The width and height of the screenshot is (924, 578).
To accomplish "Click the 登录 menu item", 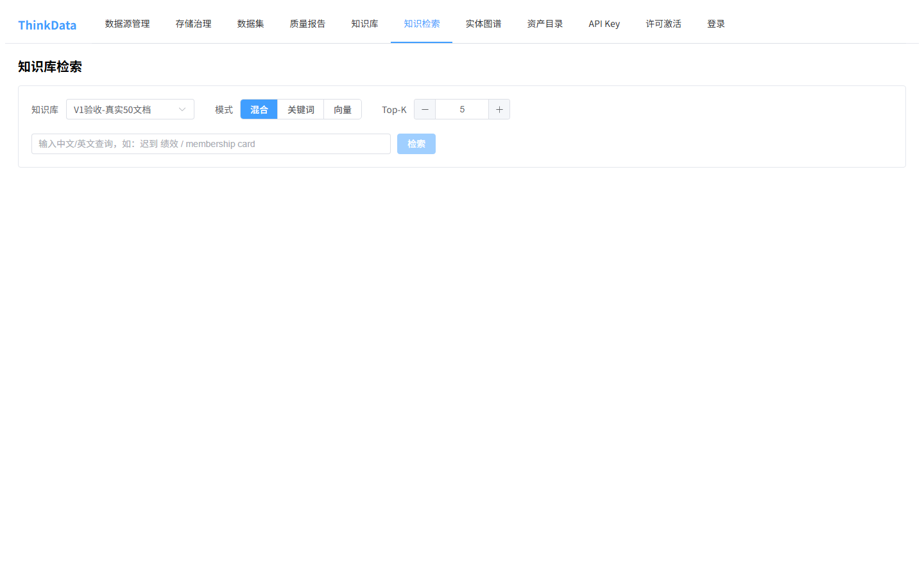I will tap(716, 24).
